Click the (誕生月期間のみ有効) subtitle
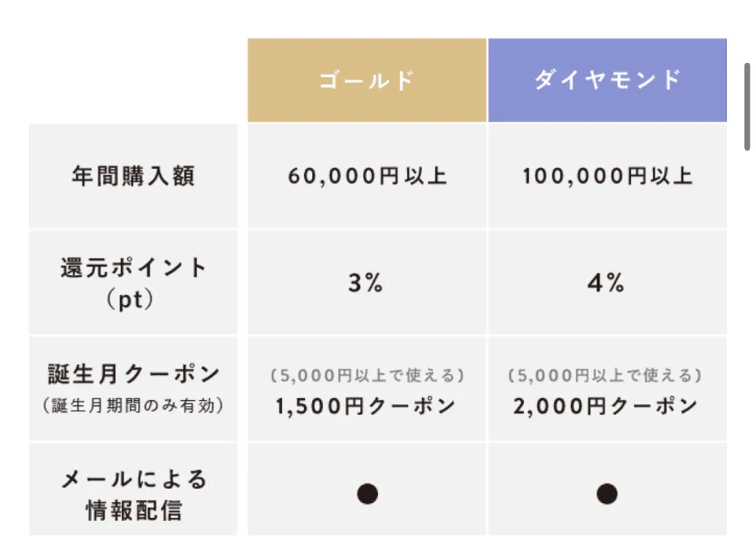The image size is (756, 536). [133, 406]
